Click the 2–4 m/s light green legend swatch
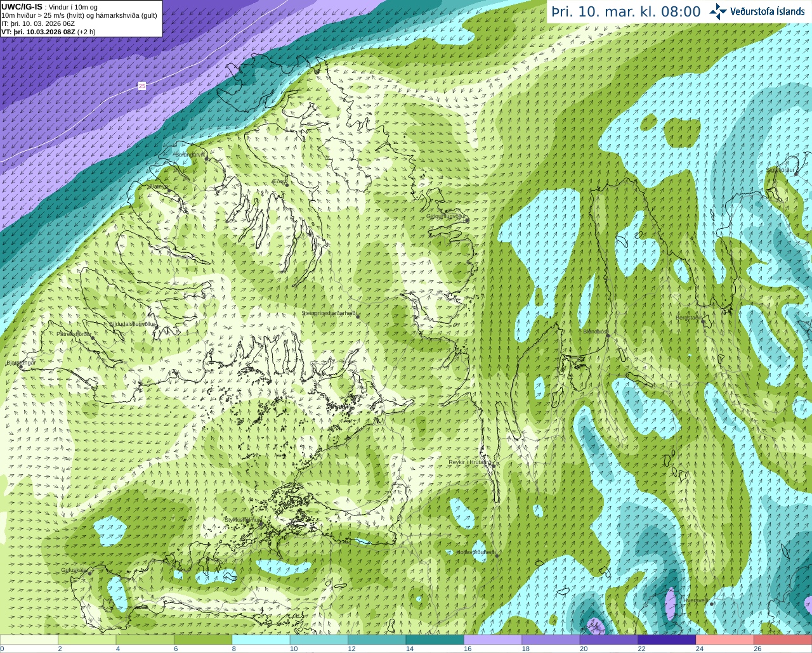The image size is (812, 653). 87,640
